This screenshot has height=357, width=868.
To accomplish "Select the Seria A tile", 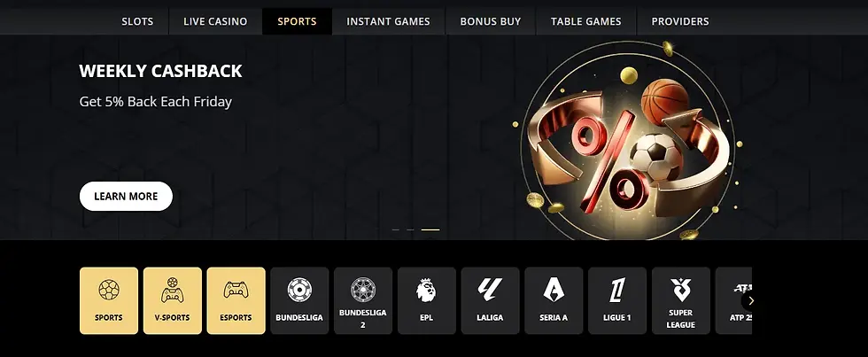I will pos(554,300).
